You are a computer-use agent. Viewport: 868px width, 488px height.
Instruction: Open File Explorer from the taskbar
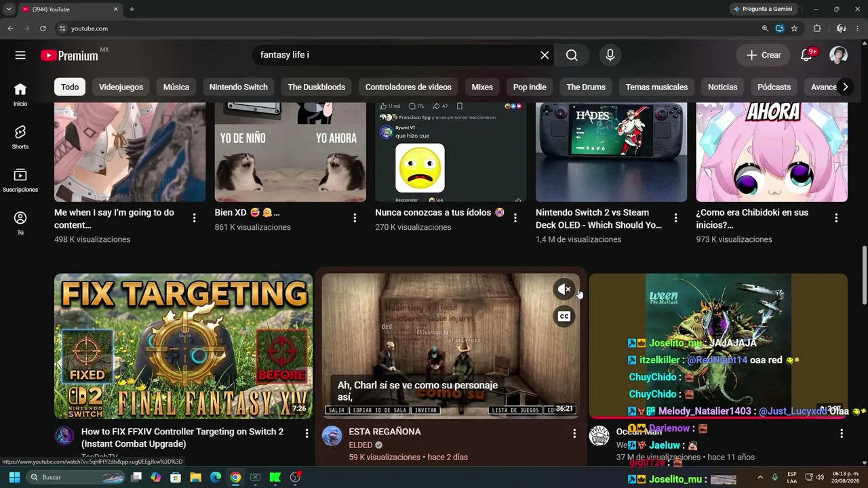point(195,477)
